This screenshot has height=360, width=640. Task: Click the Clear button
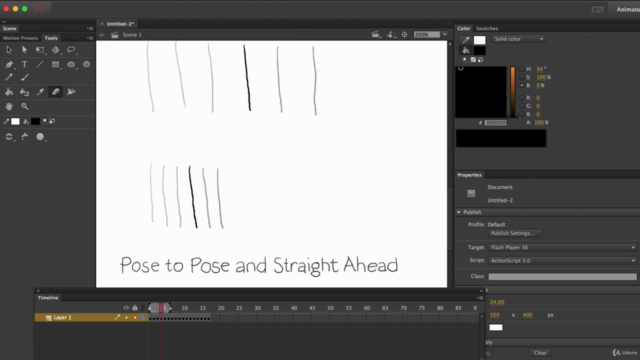pyautogui.click(x=540, y=353)
